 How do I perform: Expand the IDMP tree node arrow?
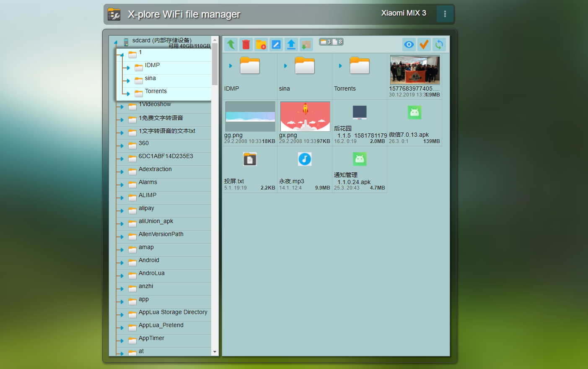(x=128, y=68)
